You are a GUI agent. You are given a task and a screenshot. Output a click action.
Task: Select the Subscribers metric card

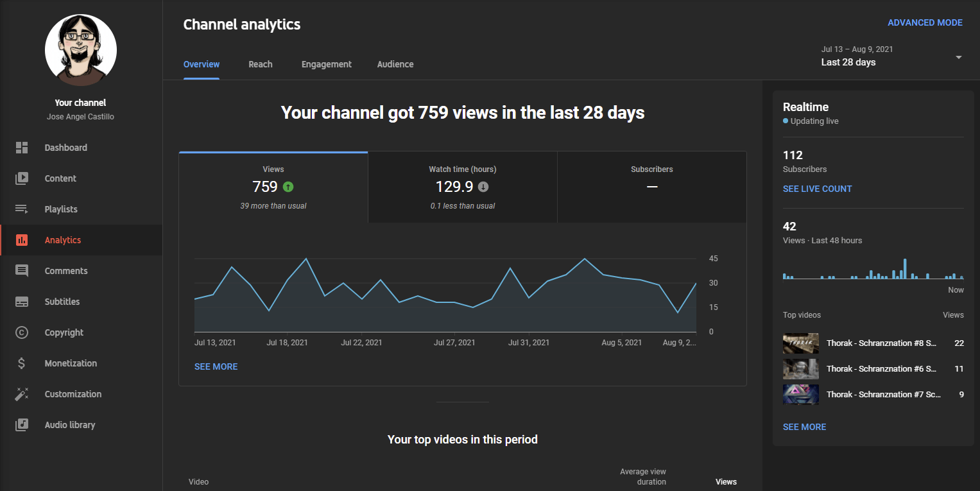coord(652,187)
